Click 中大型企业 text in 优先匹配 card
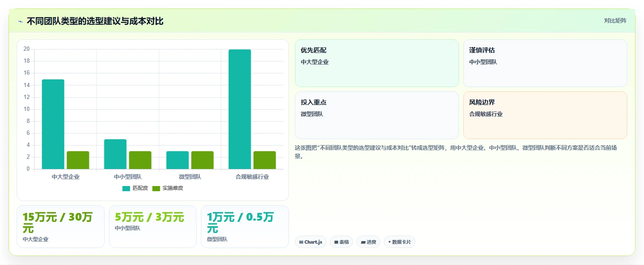Image resolution: width=644 pixels, height=265 pixels. [315, 62]
